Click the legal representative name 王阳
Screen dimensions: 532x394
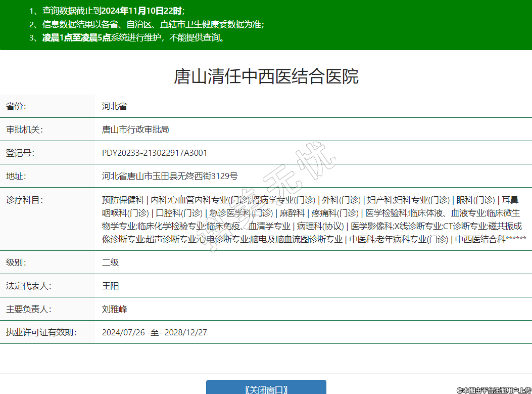pyautogui.click(x=110, y=286)
